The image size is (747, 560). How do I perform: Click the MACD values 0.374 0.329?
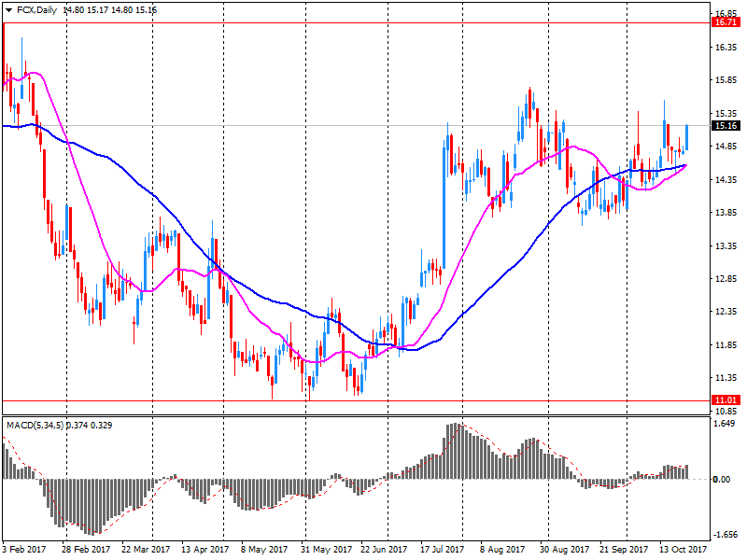(89, 426)
